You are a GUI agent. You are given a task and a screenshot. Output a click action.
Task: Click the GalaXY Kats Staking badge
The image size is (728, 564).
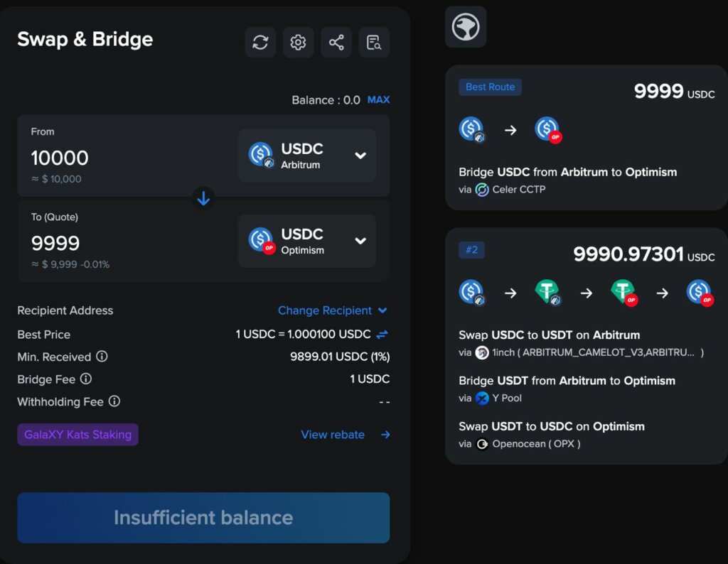pyautogui.click(x=78, y=435)
